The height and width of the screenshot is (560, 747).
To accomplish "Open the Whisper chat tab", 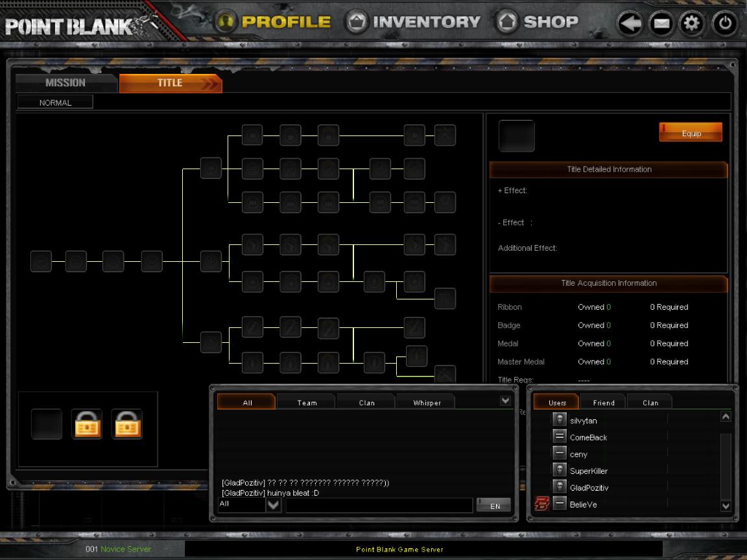I will [x=426, y=402].
